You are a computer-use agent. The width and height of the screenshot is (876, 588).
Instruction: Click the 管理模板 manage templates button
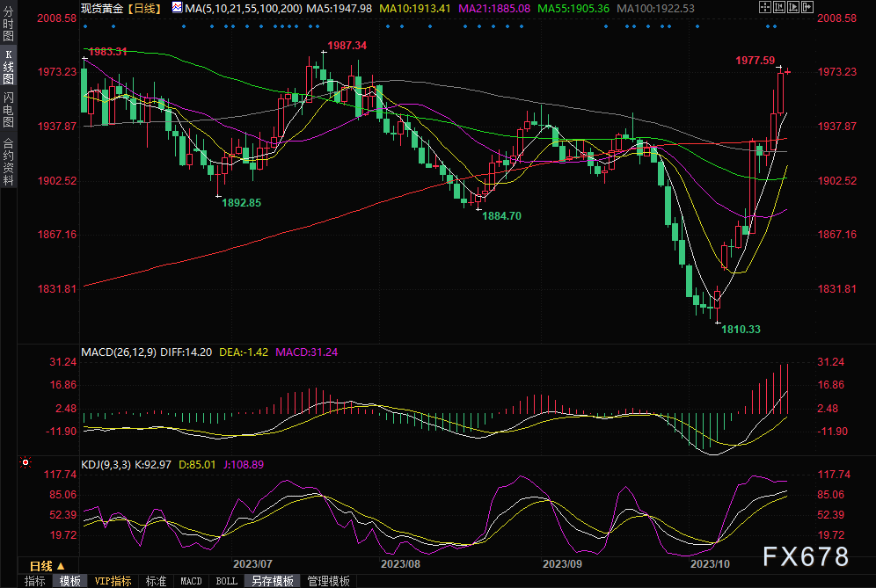328,581
